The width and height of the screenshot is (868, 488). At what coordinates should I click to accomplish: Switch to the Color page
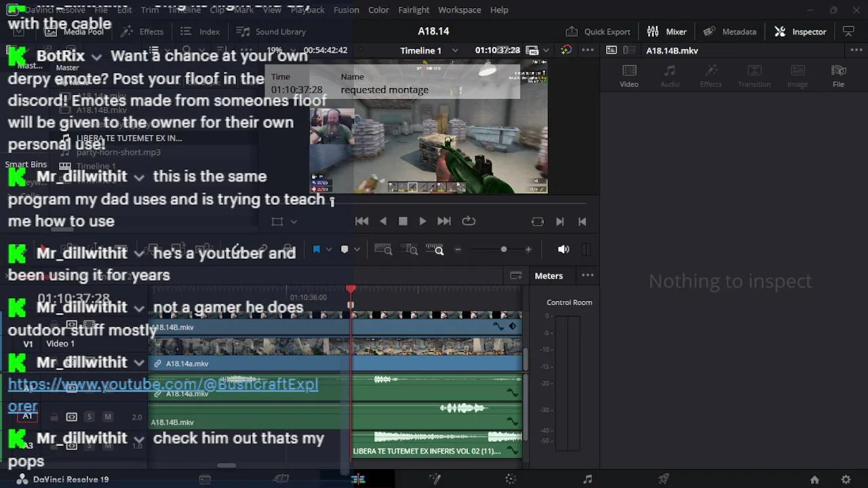coord(511,479)
